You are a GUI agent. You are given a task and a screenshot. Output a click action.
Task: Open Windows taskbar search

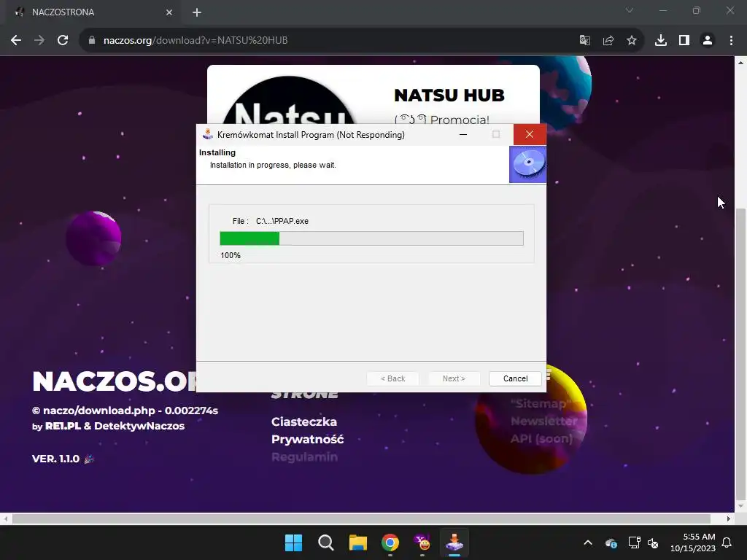(x=326, y=542)
